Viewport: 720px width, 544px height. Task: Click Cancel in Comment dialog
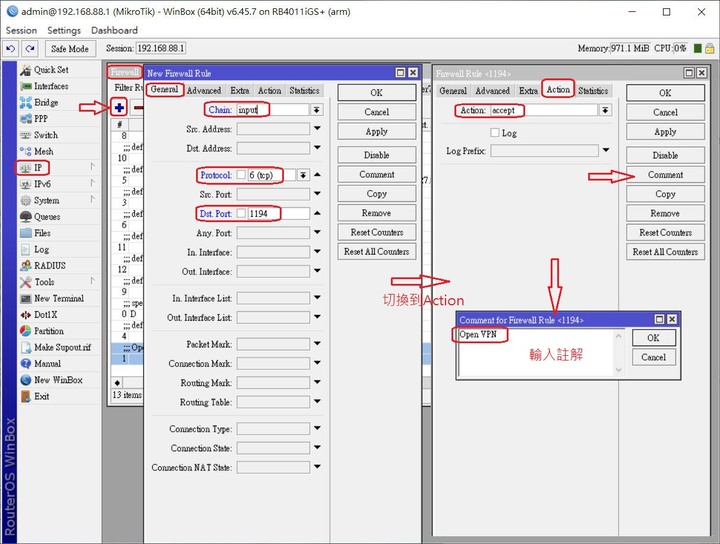[653, 357]
